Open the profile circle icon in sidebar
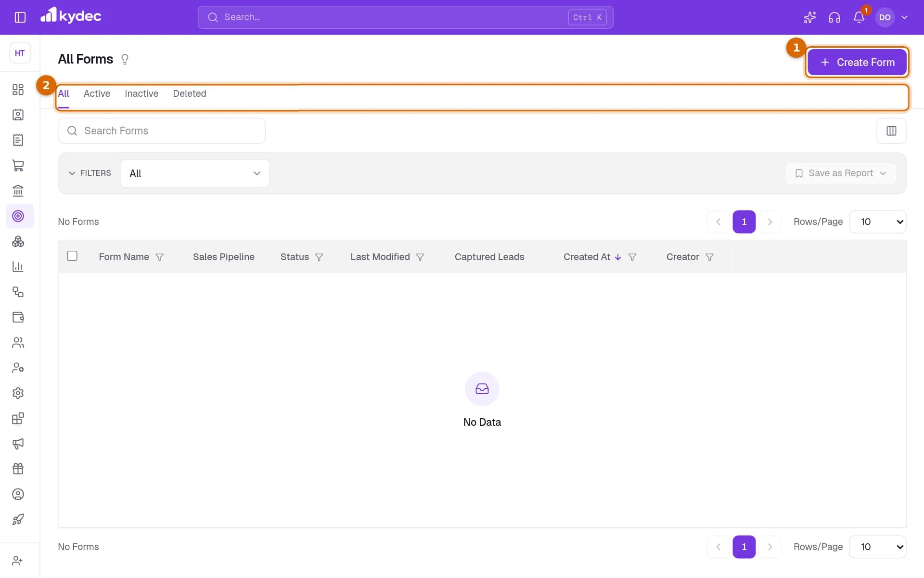924x578 pixels. (x=18, y=494)
